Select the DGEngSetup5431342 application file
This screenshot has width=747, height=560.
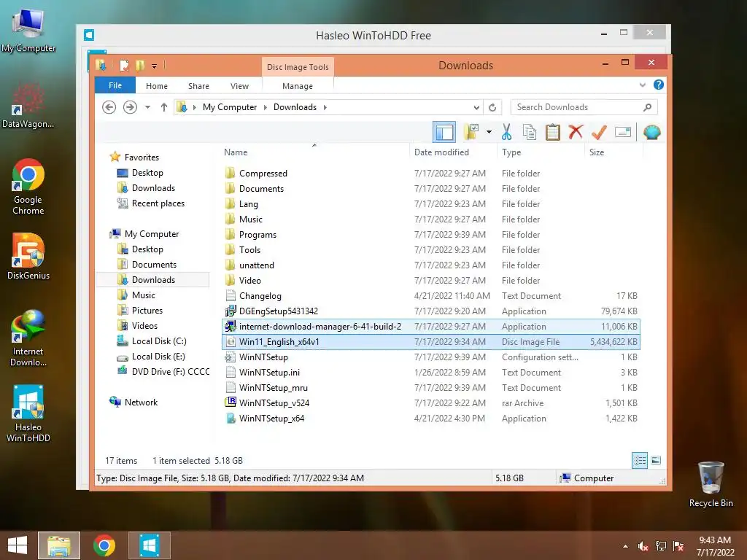[x=278, y=311]
